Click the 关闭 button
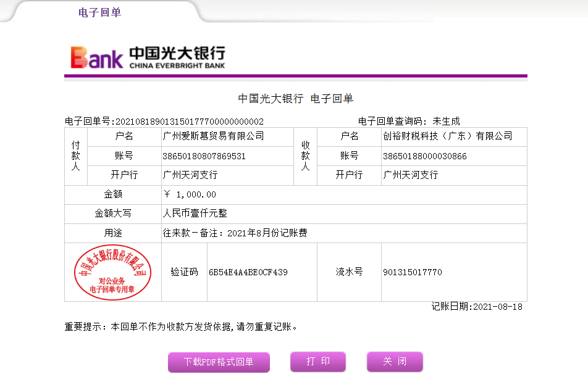 tap(395, 362)
